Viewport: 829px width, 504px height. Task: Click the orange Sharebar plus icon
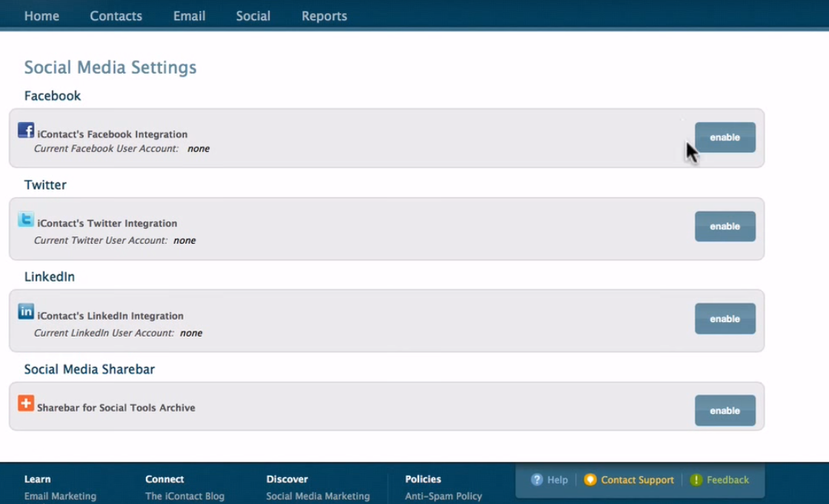point(26,403)
